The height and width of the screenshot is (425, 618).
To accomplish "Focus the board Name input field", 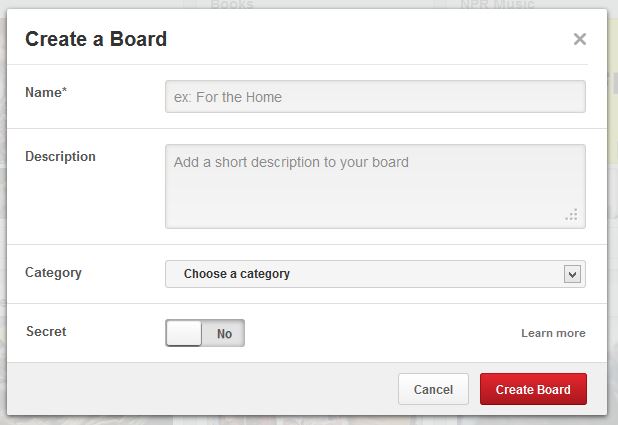I will click(x=375, y=97).
